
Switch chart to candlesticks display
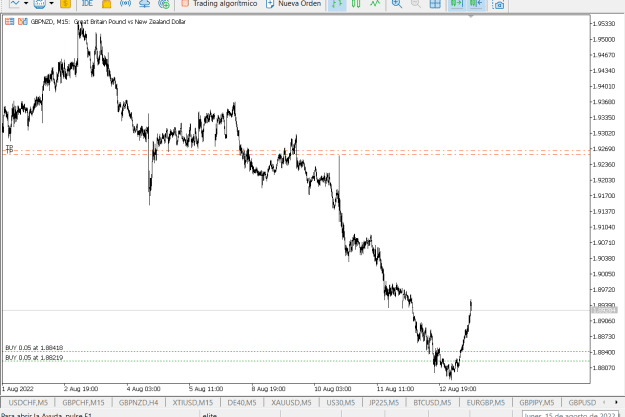point(356,4)
